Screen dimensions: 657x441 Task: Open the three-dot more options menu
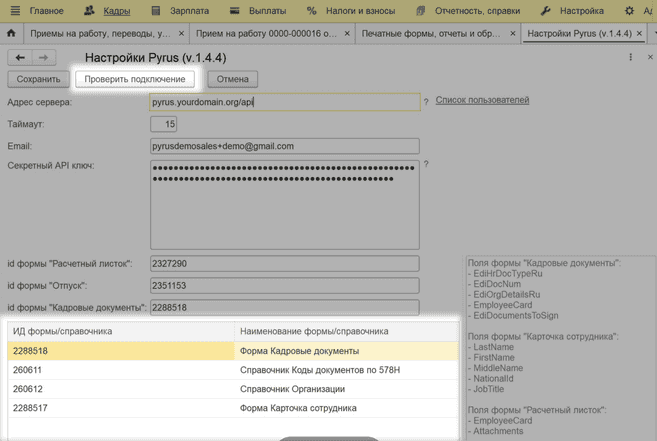(x=630, y=58)
